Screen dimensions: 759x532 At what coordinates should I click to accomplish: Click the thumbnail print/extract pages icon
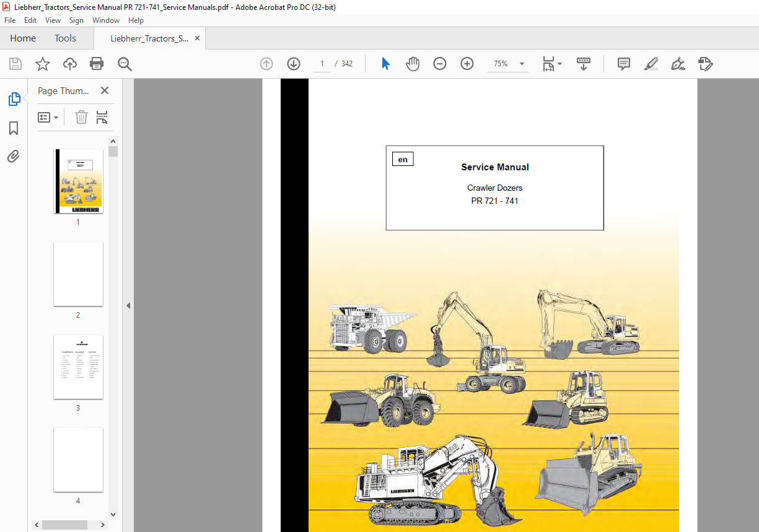pos(102,117)
